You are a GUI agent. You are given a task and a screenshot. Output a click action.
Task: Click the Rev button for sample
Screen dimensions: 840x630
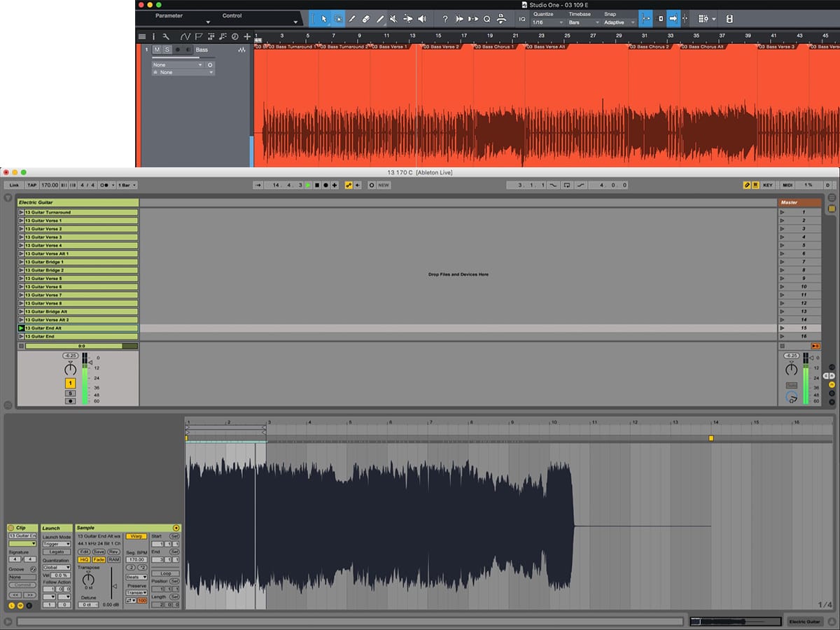(113, 552)
